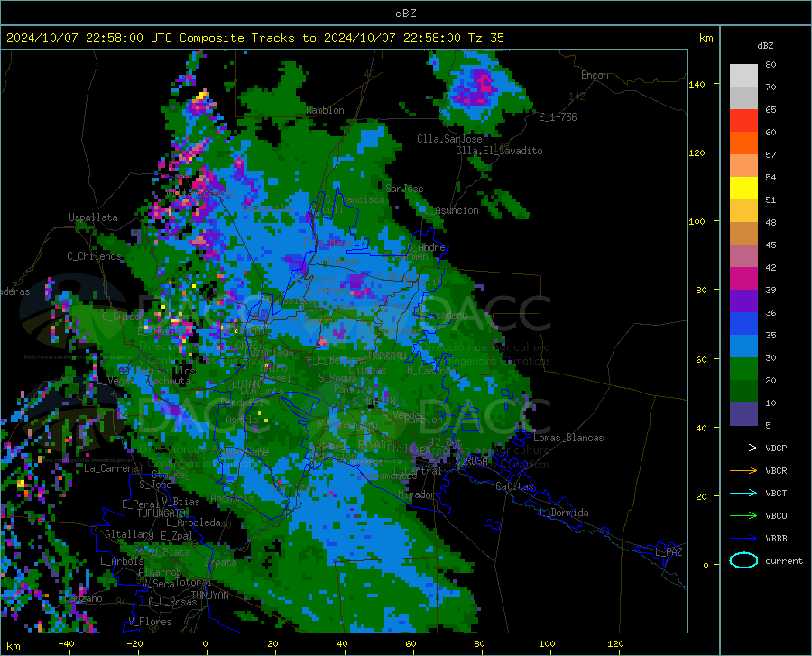Click legend scale value 45

(x=770, y=245)
